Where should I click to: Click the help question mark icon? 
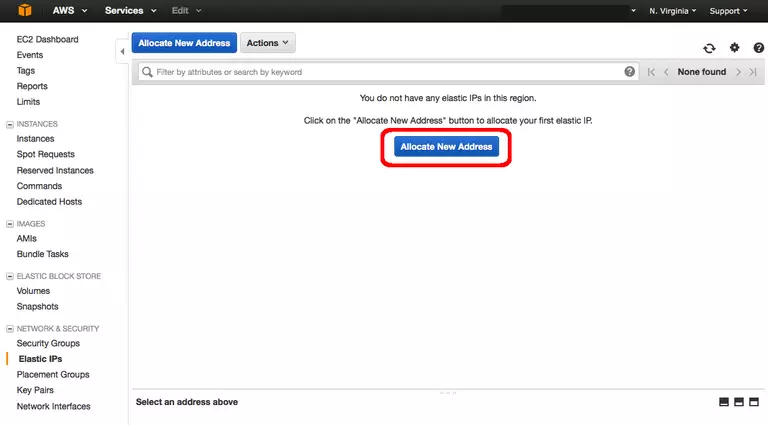tap(630, 72)
